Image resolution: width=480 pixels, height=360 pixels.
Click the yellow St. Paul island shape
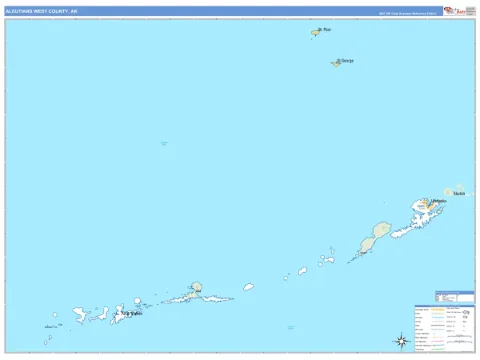tap(315, 32)
